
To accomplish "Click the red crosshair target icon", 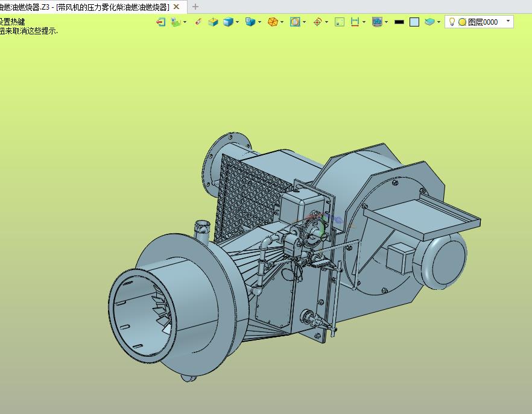I will pyautogui.click(x=317, y=22).
